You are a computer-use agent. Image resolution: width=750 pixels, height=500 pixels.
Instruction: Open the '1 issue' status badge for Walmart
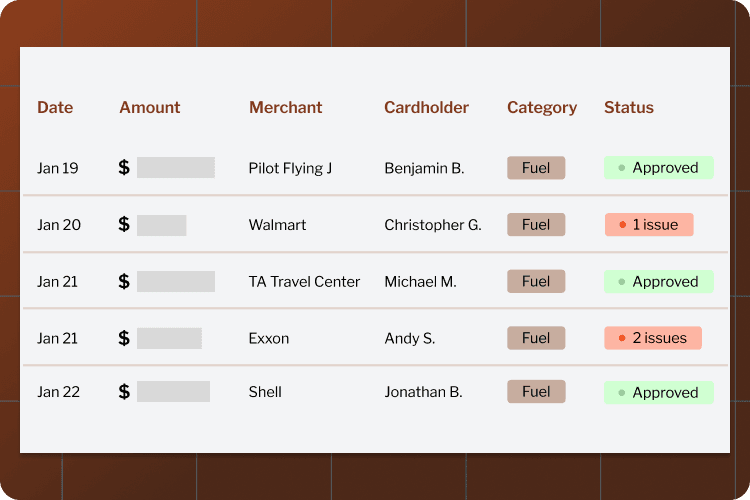pyautogui.click(x=648, y=225)
